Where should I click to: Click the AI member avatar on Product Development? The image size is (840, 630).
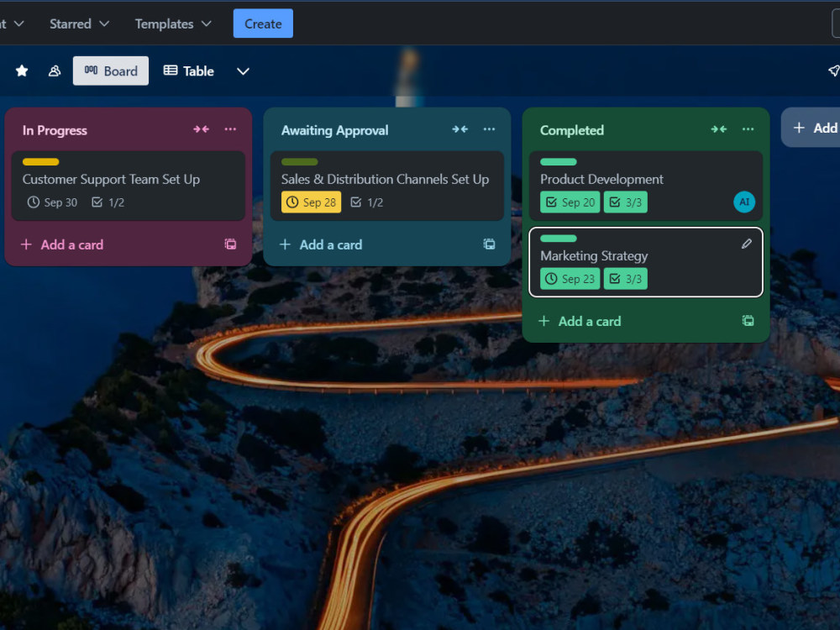pyautogui.click(x=744, y=202)
